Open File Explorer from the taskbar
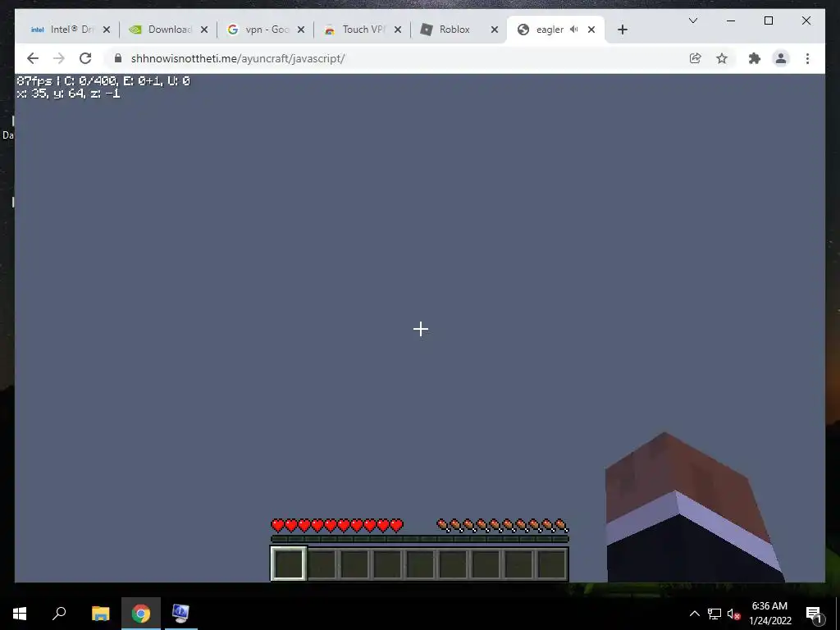 (100, 614)
